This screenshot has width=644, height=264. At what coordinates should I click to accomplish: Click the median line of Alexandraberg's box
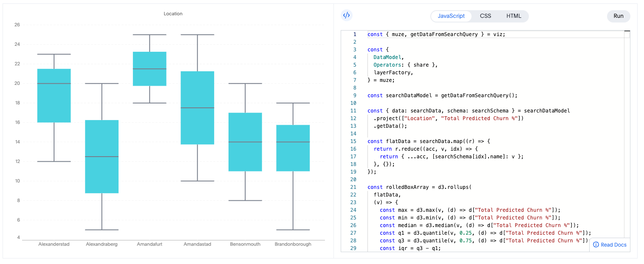(x=102, y=157)
